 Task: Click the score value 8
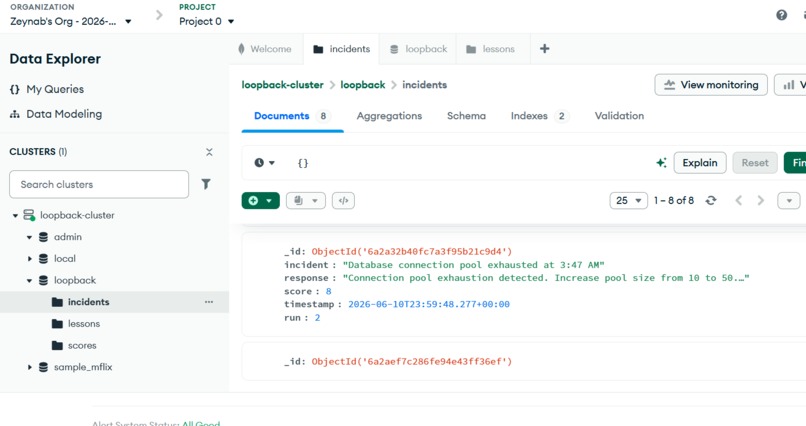tap(328, 291)
